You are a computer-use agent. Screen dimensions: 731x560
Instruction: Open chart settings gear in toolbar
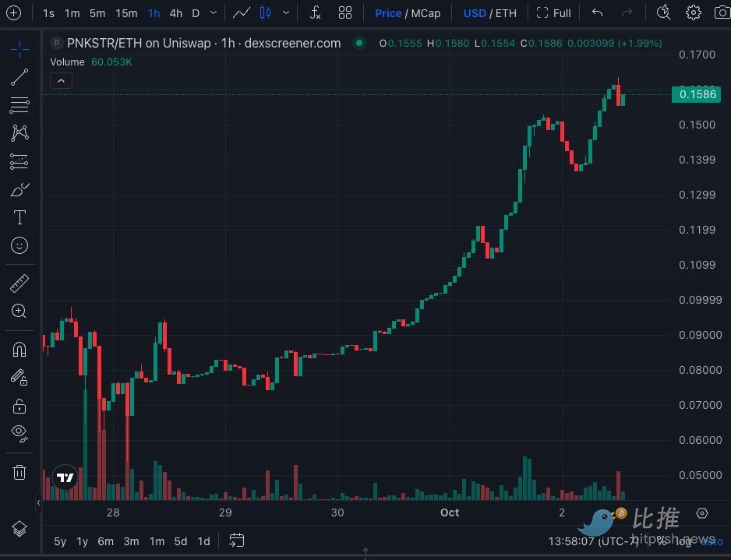click(x=693, y=13)
